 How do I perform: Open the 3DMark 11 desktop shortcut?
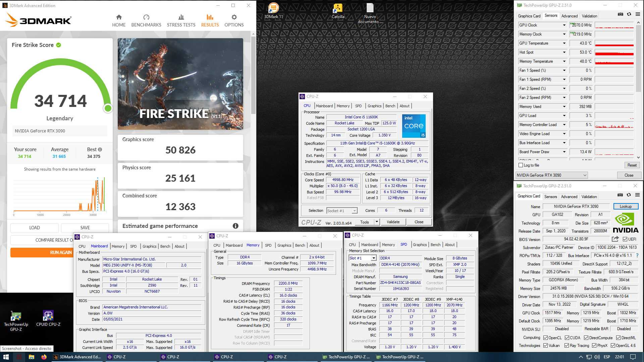[274, 11]
